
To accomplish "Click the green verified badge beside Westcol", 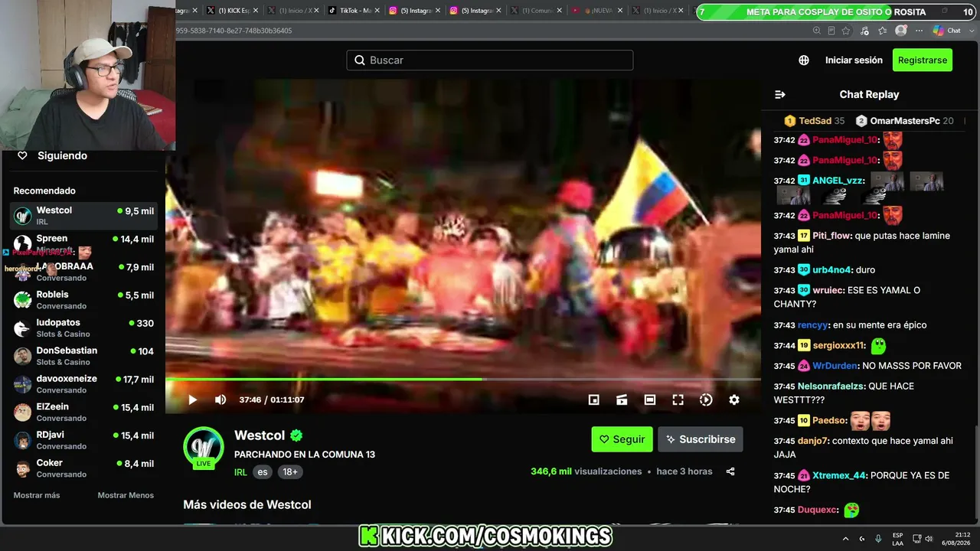I will 296,435.
